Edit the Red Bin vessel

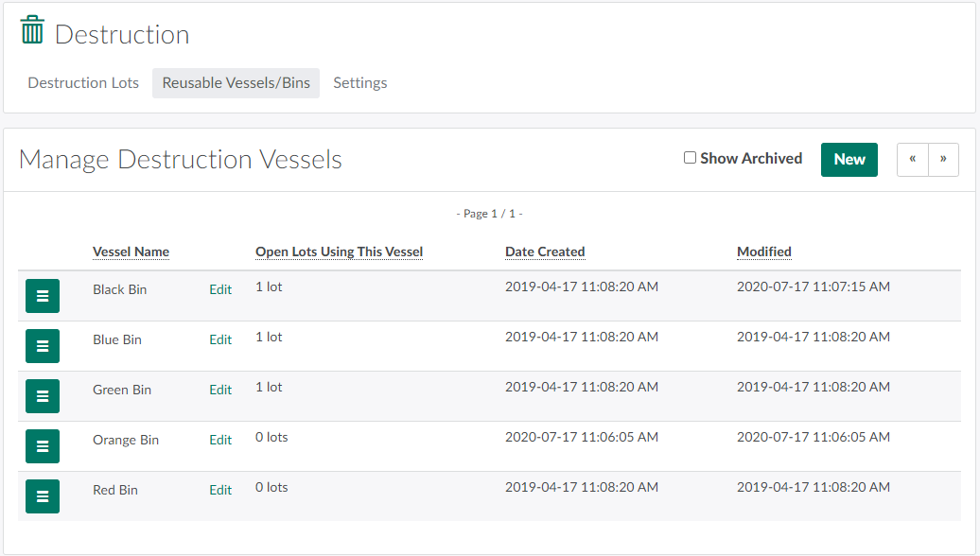coord(220,491)
